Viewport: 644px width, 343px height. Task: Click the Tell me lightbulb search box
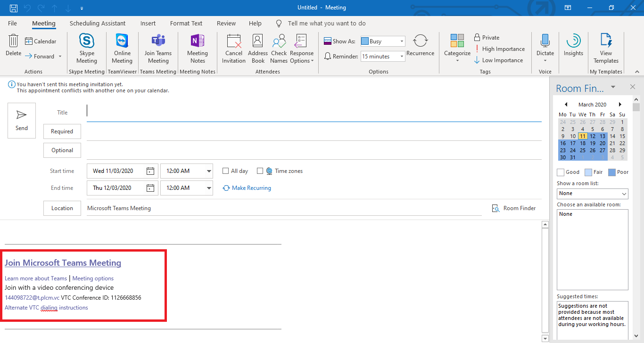tap(321, 23)
